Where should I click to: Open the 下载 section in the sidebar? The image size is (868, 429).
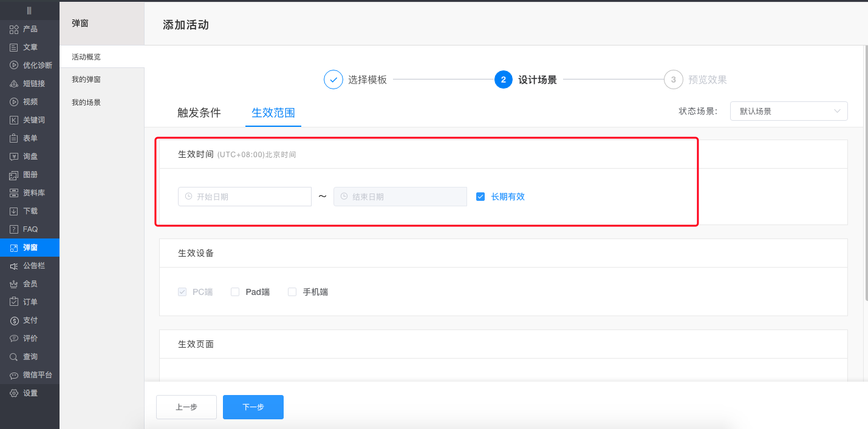click(24, 211)
